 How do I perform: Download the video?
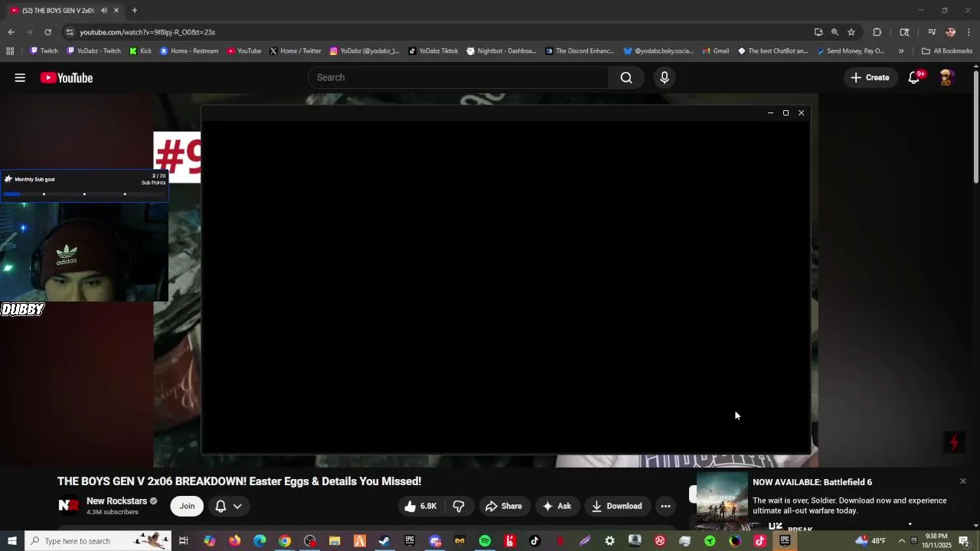(616, 506)
